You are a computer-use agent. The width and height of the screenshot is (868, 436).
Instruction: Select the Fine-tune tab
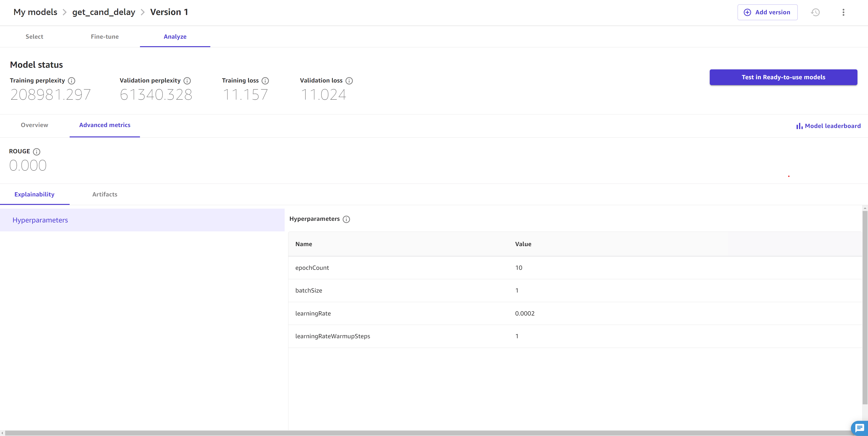pos(105,36)
